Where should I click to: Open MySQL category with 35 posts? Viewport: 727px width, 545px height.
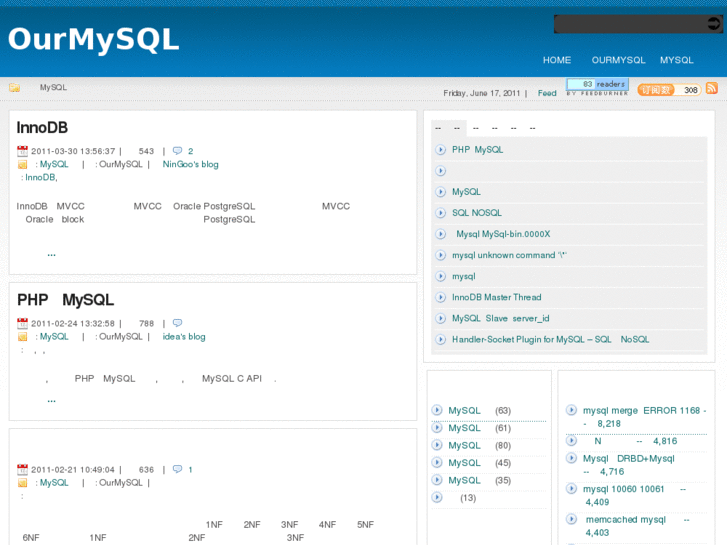464,481
